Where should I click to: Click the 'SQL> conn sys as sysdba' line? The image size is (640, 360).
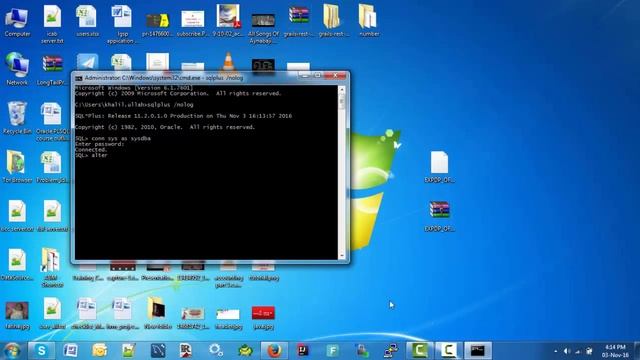tap(113, 138)
